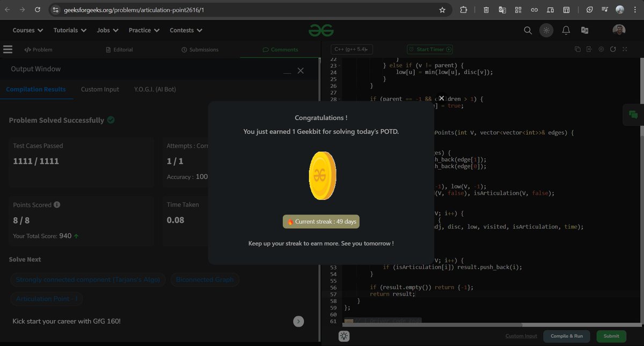Close the Output Window panel
644x346 pixels.
pos(301,71)
